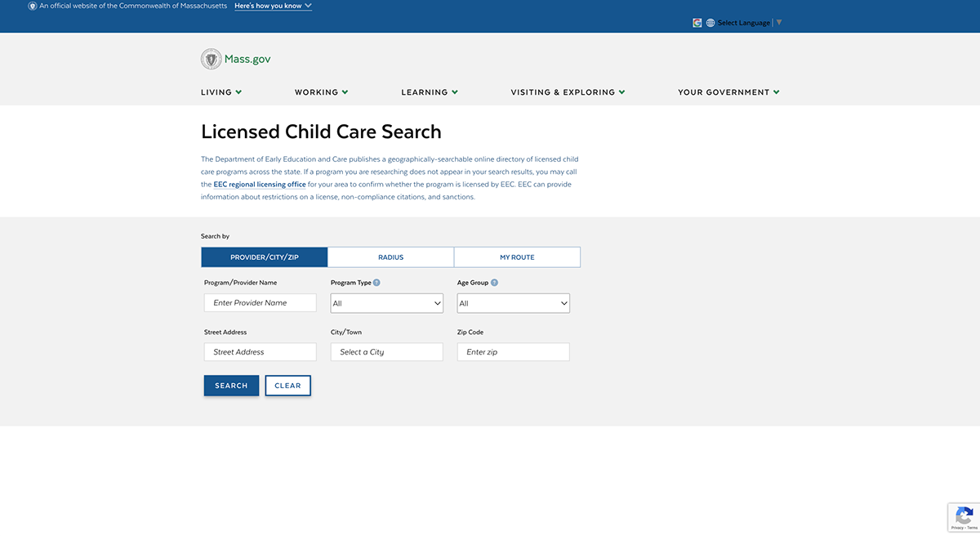Click the City/Town label
980x536 pixels.
tap(346, 333)
